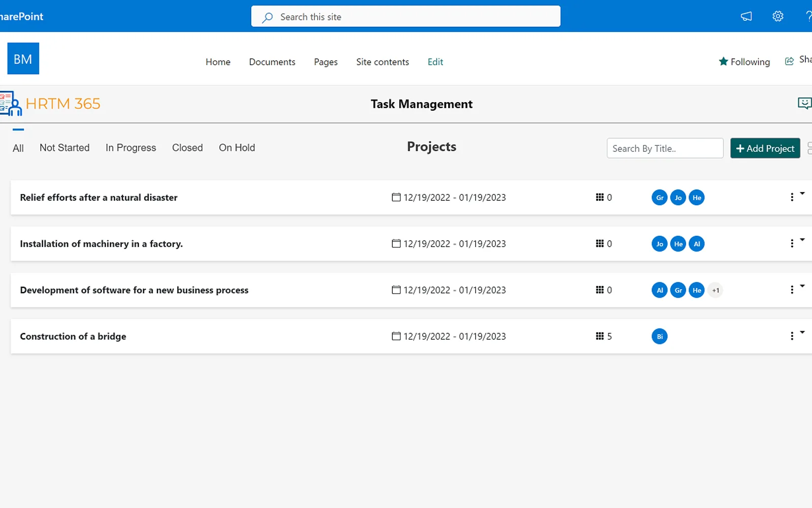Viewport: 812px width, 508px height.
Task: Click the Al avatar on Installation of machinery row
Action: tap(697, 244)
